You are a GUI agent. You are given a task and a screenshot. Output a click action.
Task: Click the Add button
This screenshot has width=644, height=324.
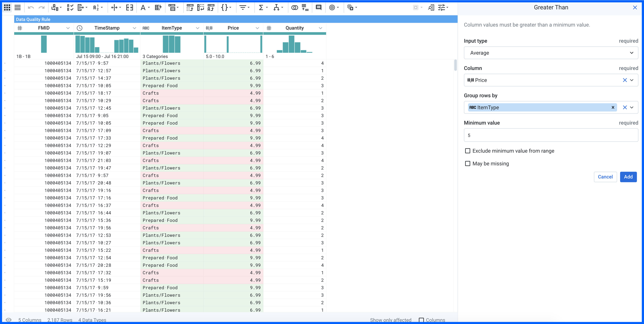click(628, 177)
